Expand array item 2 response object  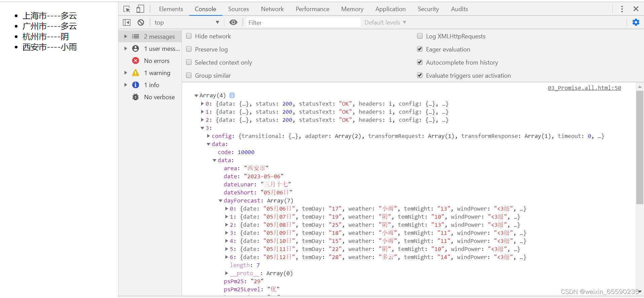(x=202, y=120)
